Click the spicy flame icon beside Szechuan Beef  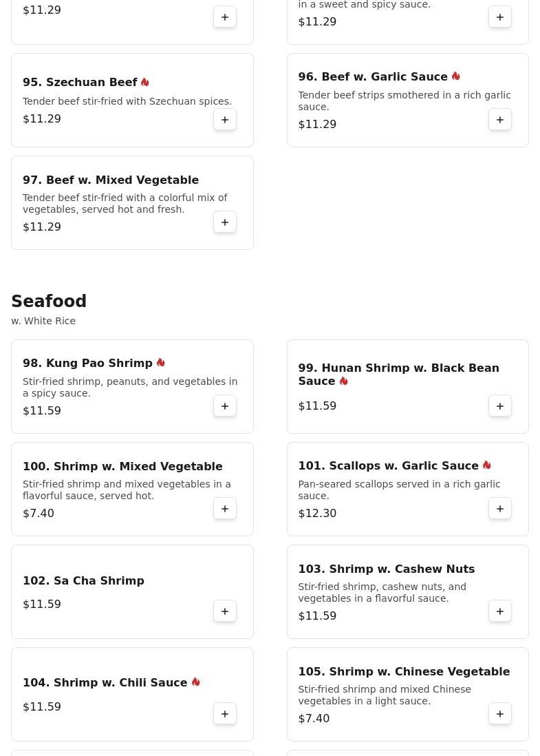(145, 82)
